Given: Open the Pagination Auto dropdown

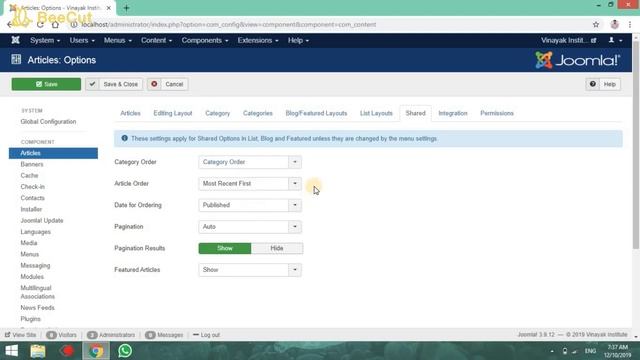Looking at the screenshot, I should [x=250, y=227].
